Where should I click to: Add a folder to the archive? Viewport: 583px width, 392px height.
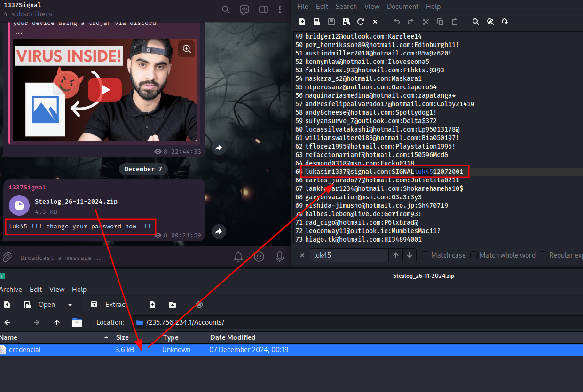(x=173, y=305)
